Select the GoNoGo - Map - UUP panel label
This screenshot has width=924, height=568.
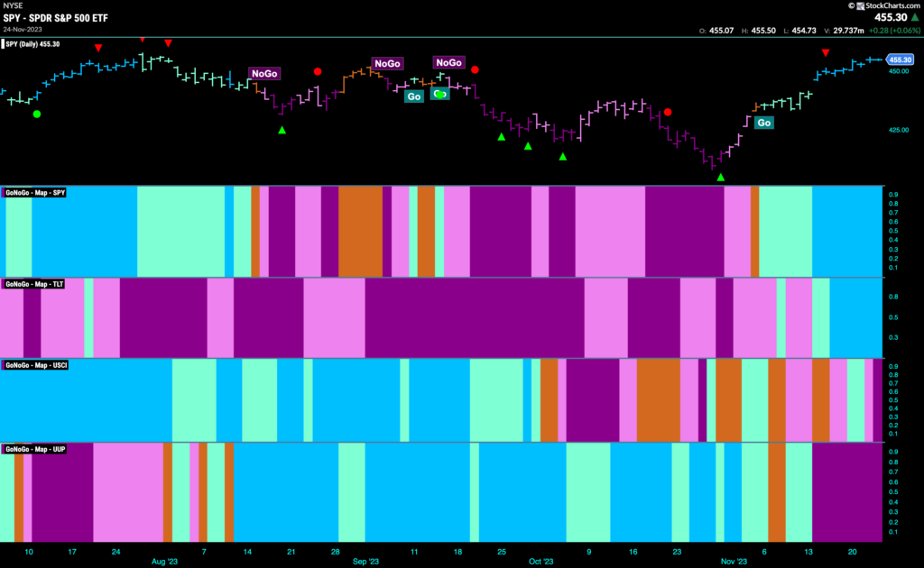coord(35,449)
